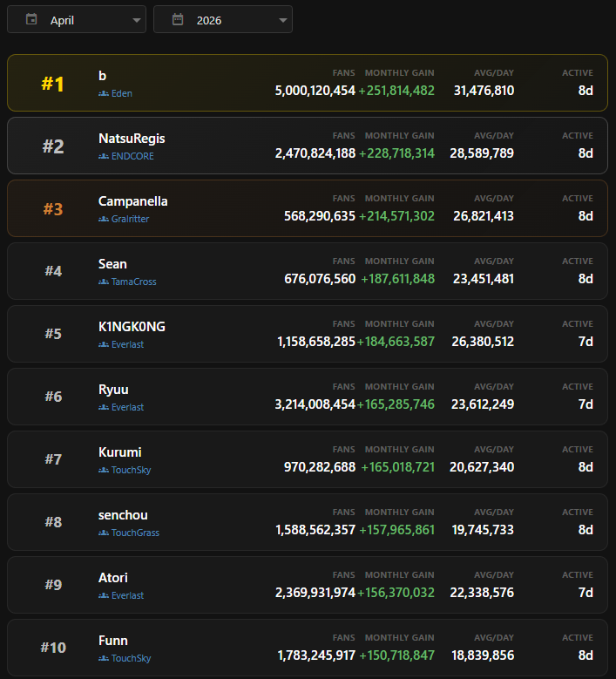
Task: Open TouchSky club link under Kurumi
Action: [x=132, y=471]
